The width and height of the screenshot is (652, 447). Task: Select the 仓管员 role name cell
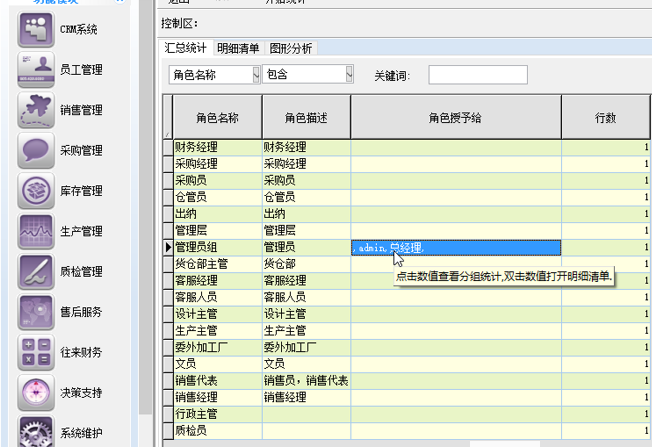[x=218, y=197]
